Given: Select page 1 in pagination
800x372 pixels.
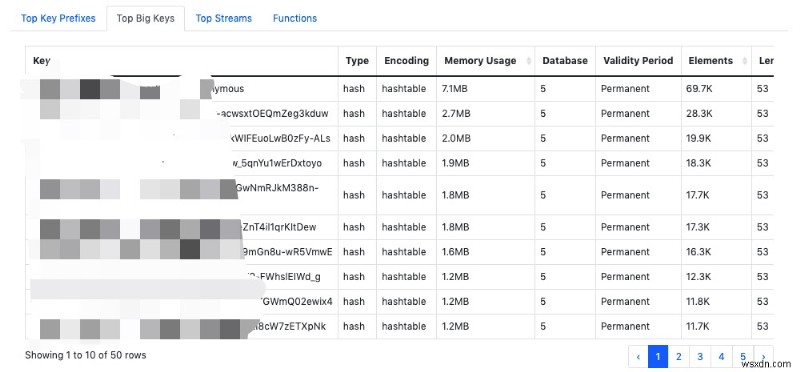Looking at the screenshot, I should 658,357.
